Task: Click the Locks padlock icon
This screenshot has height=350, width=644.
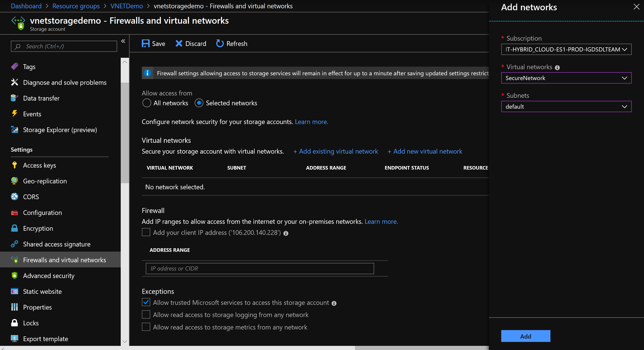Action: [x=15, y=323]
